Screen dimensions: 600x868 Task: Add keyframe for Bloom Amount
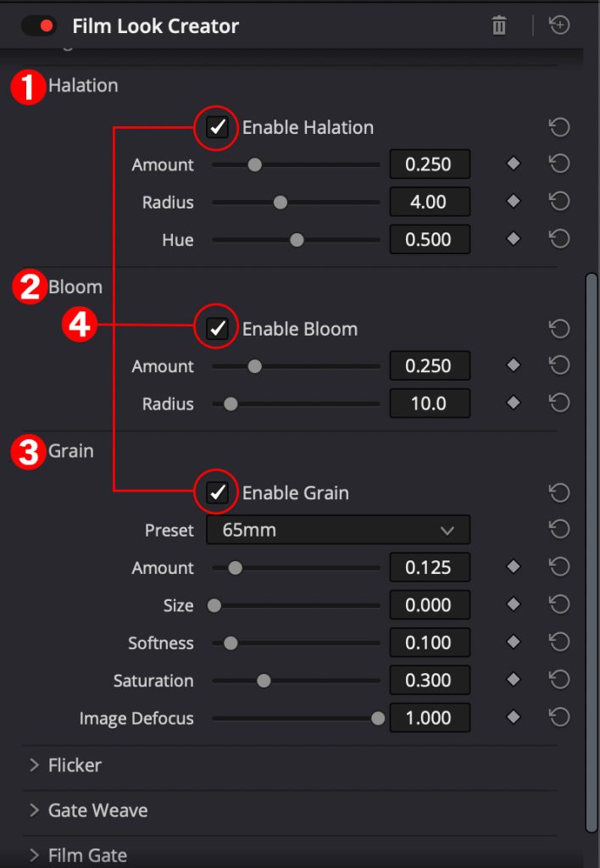514,365
